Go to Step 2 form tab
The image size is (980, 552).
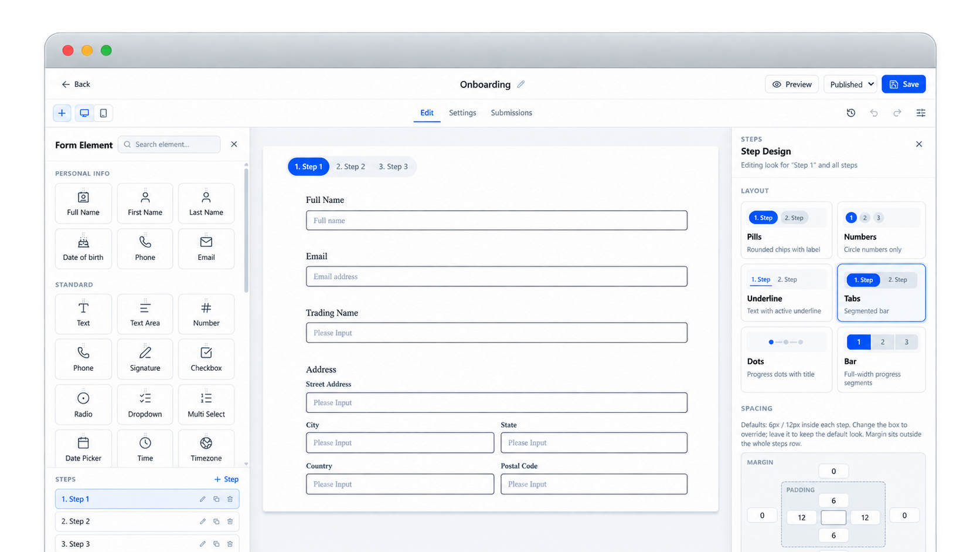tap(351, 167)
